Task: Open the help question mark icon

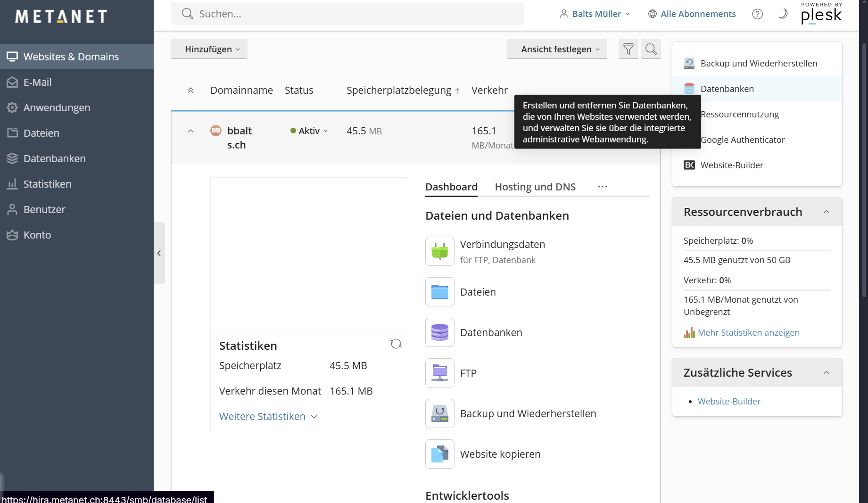Action: (x=757, y=14)
